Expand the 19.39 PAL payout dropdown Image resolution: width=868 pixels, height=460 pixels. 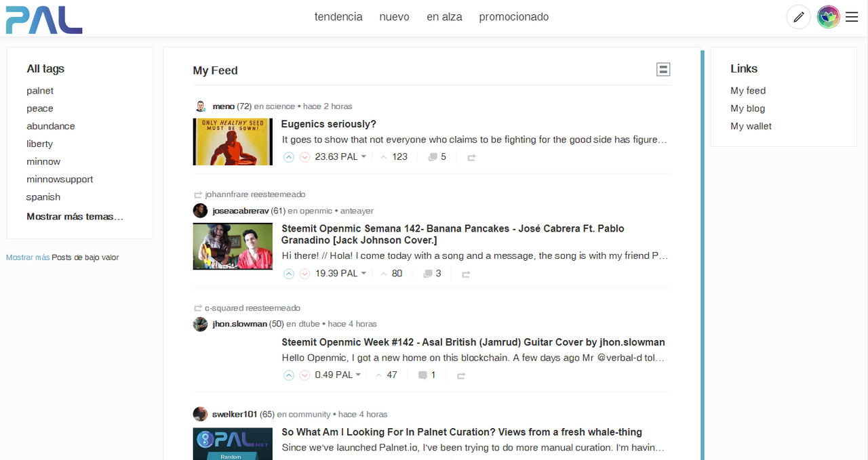point(340,274)
